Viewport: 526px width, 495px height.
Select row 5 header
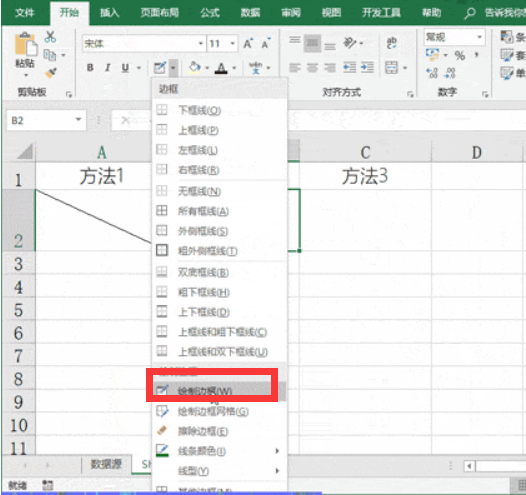click(x=18, y=310)
